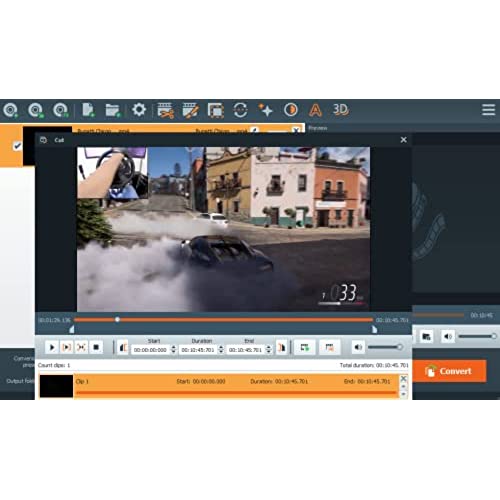Open the settings gear in top toolbar

139,109
